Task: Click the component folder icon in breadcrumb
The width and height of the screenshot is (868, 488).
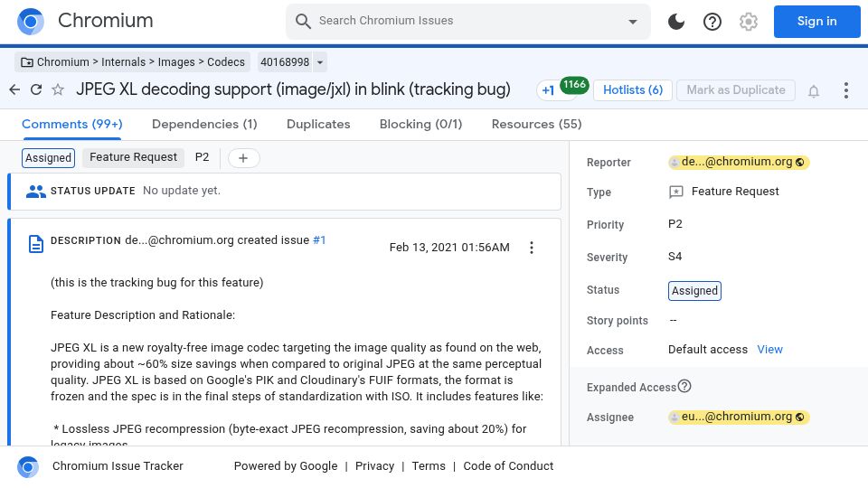Action: pos(26,62)
